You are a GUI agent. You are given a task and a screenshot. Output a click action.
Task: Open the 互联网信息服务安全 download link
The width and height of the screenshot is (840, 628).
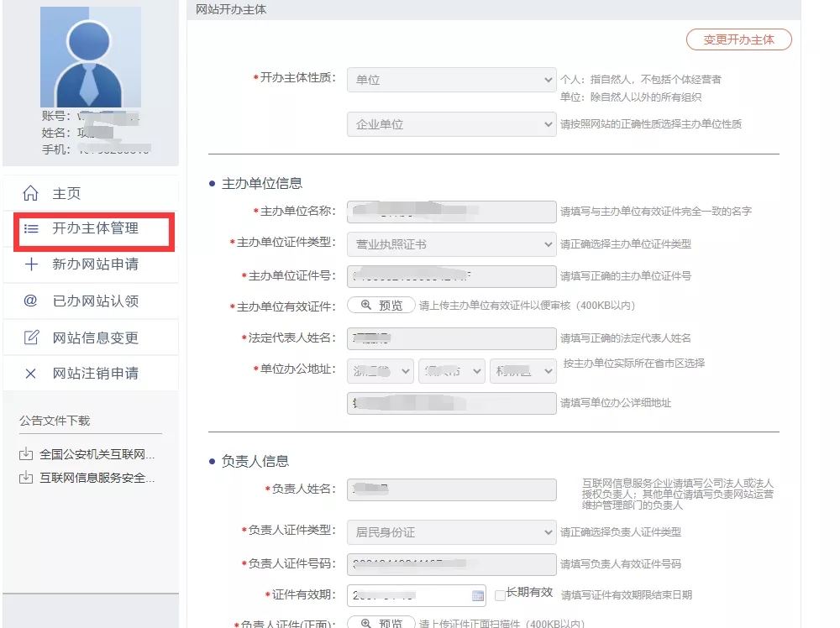97,479
